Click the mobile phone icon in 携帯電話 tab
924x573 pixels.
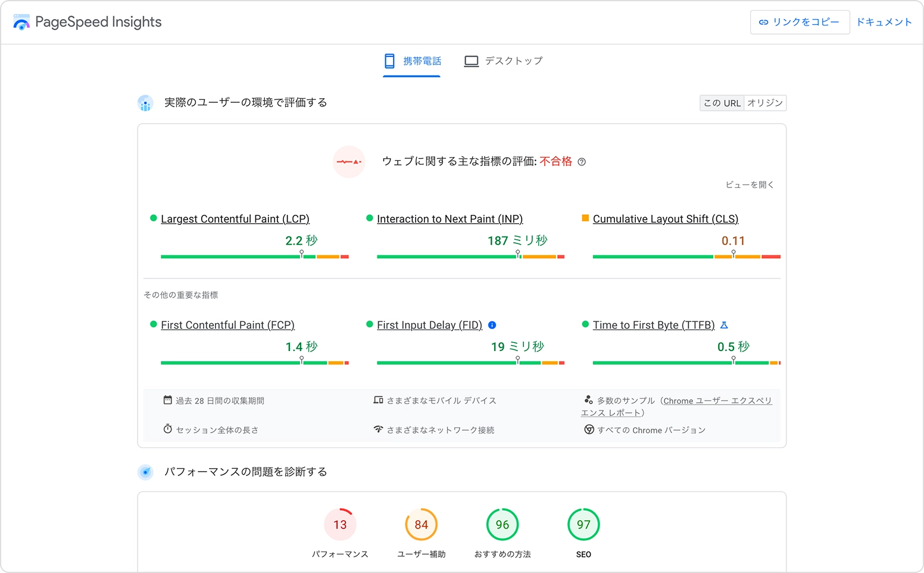pos(390,61)
